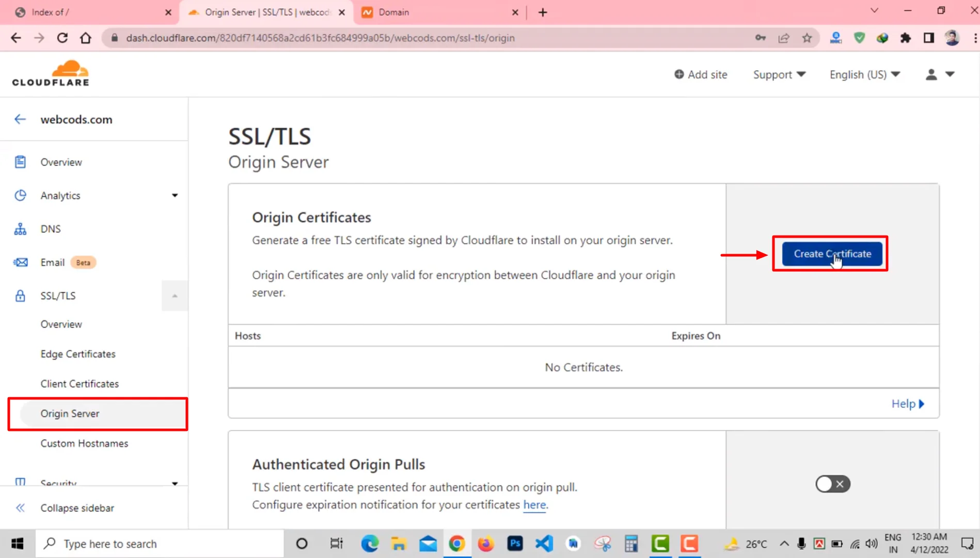Follow the 'here' expiration notification link

click(534, 505)
